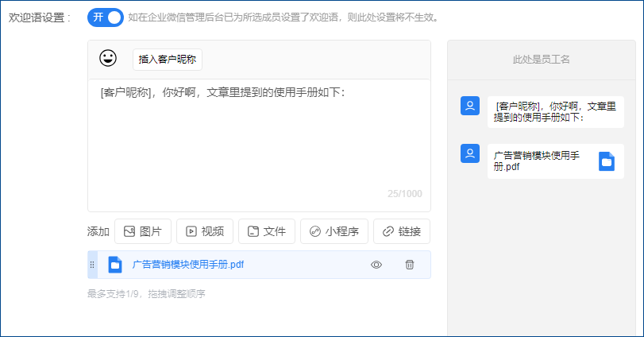Image resolution: width=644 pixels, height=337 pixels.
Task: Click the blue file icon in attachment row
Action: [x=115, y=265]
